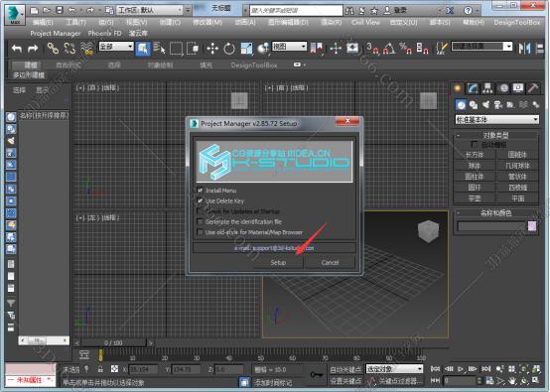Click the Auto Key button
The height and width of the screenshot is (392, 550).
(345, 369)
